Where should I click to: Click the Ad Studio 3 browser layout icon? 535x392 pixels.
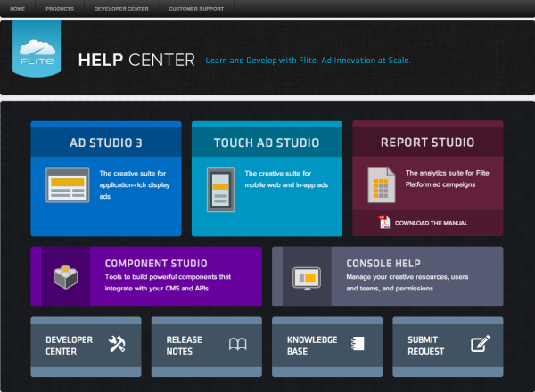[x=66, y=184]
